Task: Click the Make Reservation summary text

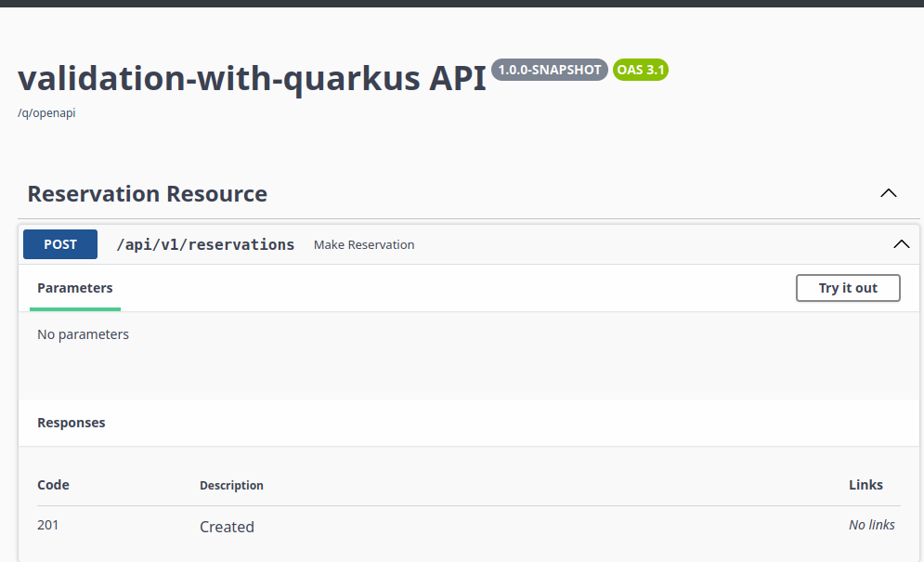Action: (x=364, y=245)
